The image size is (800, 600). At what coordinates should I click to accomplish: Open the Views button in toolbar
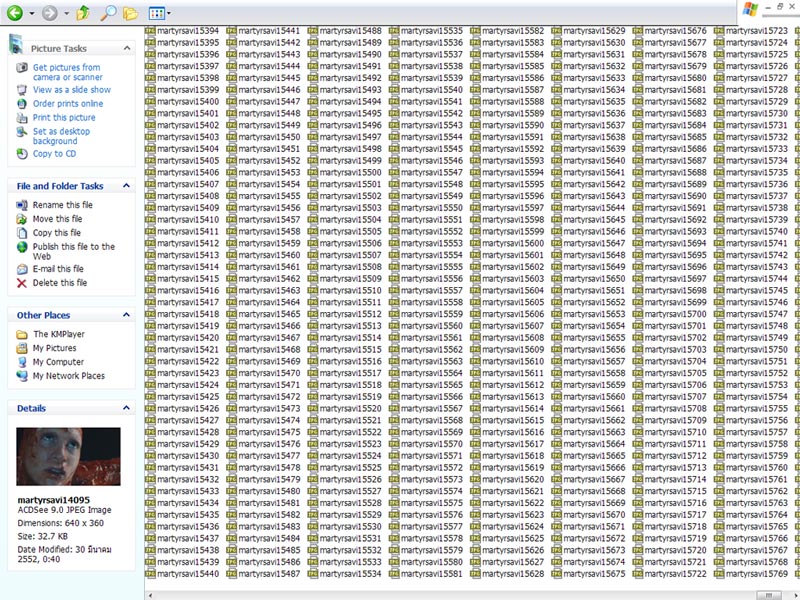click(x=157, y=13)
